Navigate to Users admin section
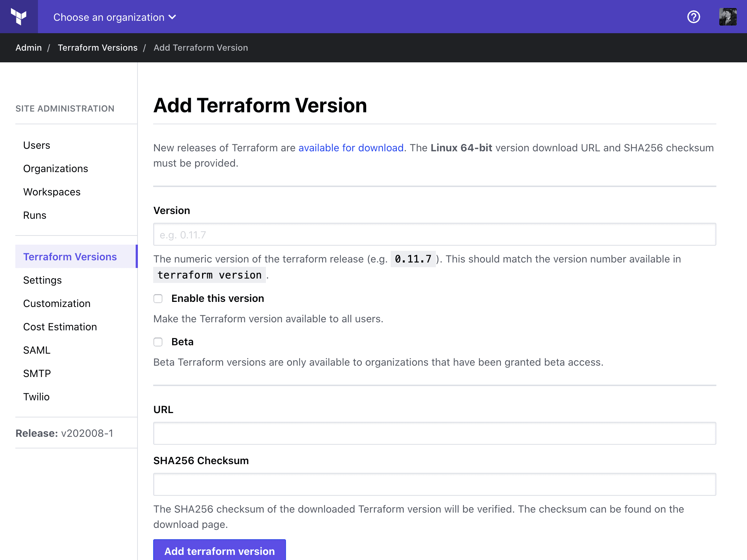 coord(36,145)
